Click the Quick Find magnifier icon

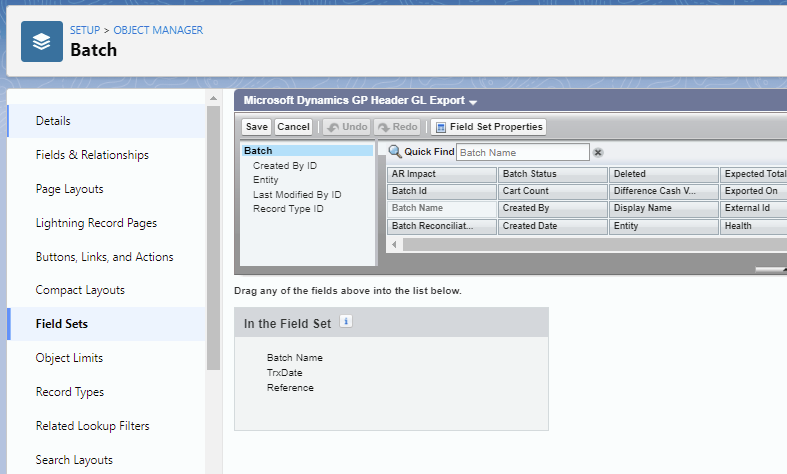pos(395,152)
